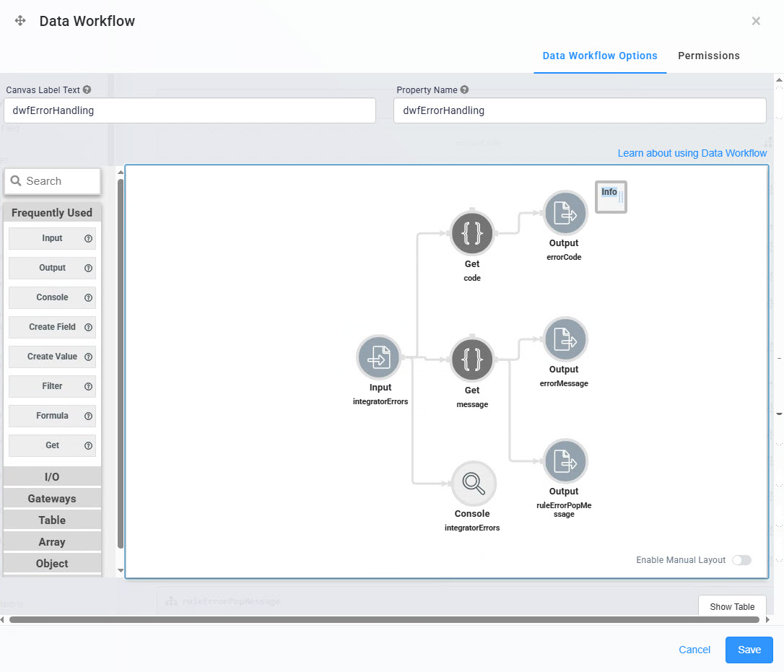784x672 pixels.
Task: Save the Data Workflow configuration
Action: pyautogui.click(x=749, y=650)
